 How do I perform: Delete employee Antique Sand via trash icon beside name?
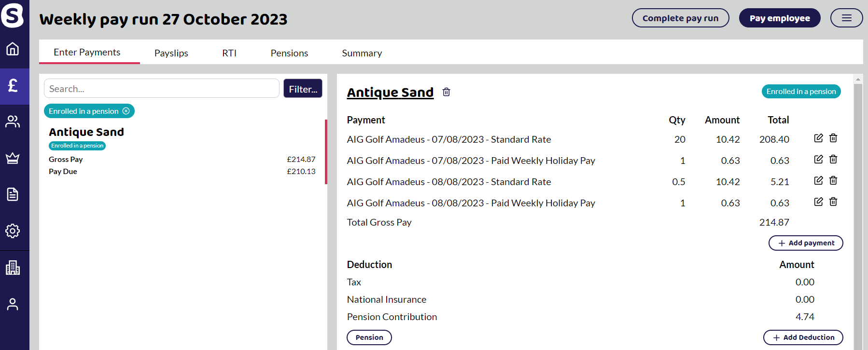tap(447, 92)
